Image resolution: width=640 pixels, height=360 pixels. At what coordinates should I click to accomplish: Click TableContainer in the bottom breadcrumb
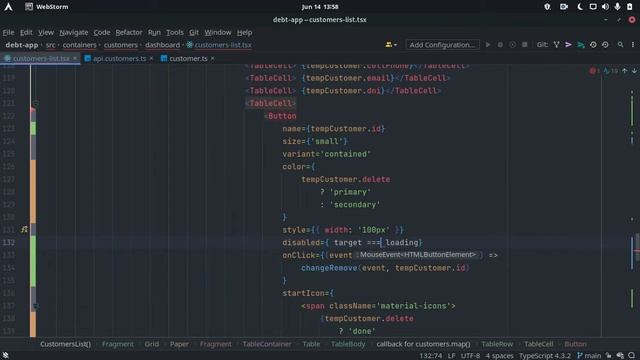[x=267, y=344]
